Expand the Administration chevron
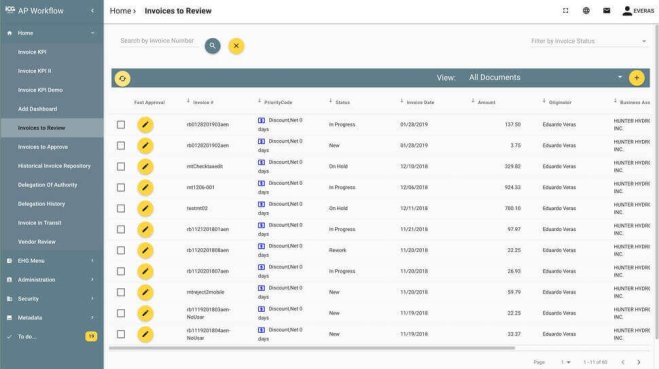Screen dimensions: 659x369 [x=92, y=280]
